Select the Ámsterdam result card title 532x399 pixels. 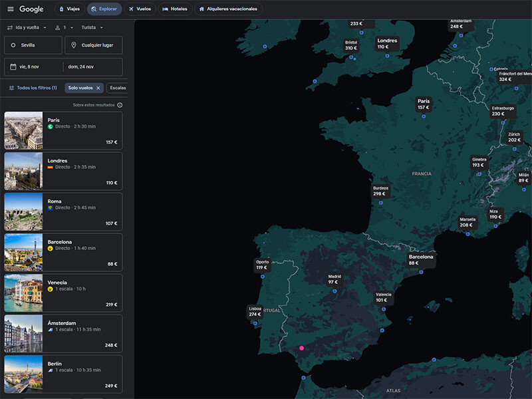pyautogui.click(x=62, y=323)
